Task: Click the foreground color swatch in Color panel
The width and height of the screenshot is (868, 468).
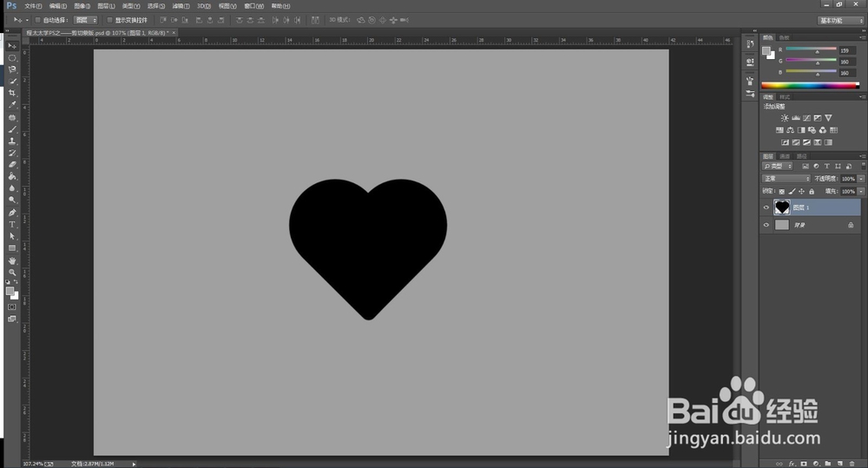Action: [x=766, y=51]
